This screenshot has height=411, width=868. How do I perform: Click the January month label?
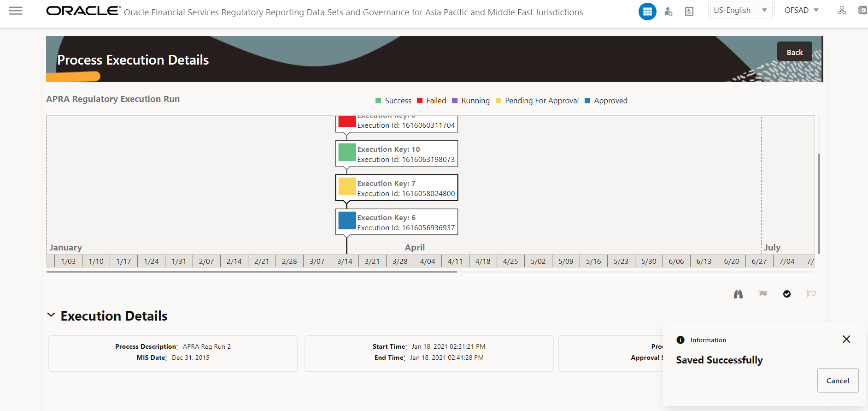pyautogui.click(x=66, y=248)
